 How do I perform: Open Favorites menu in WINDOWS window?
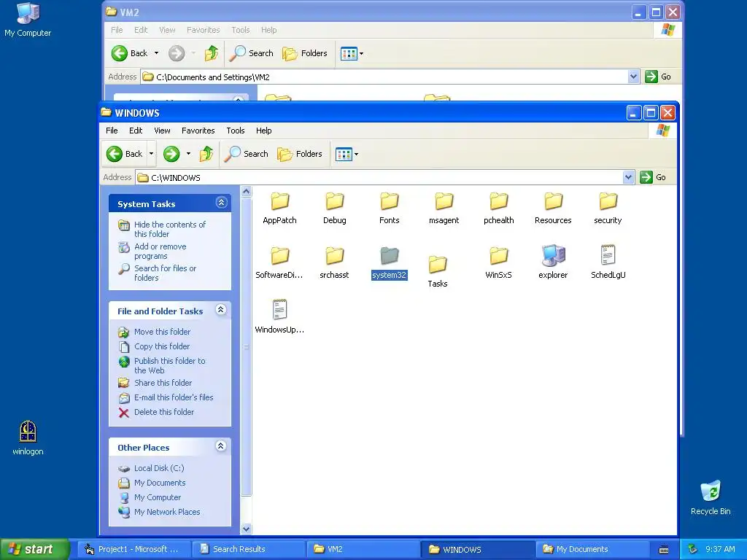point(198,131)
